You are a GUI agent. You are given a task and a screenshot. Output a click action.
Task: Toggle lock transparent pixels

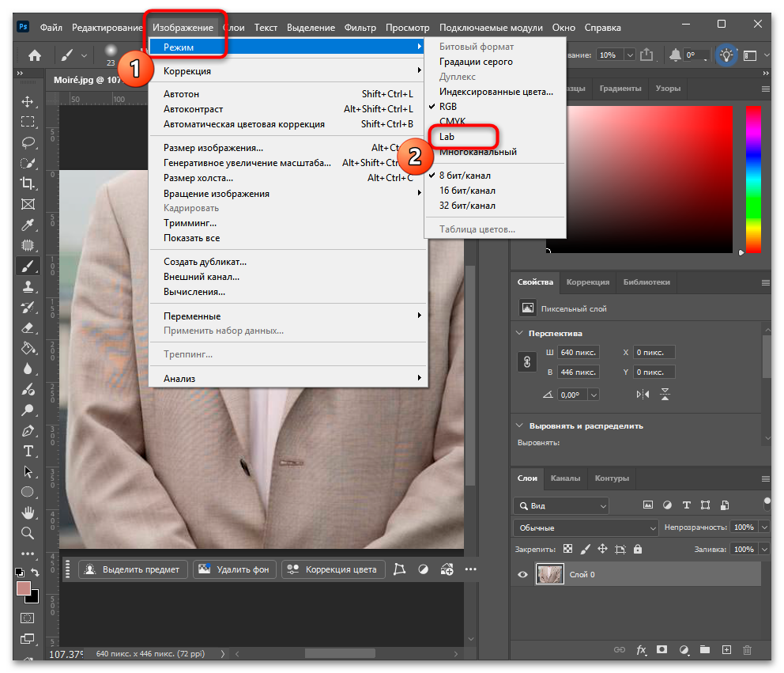568,549
